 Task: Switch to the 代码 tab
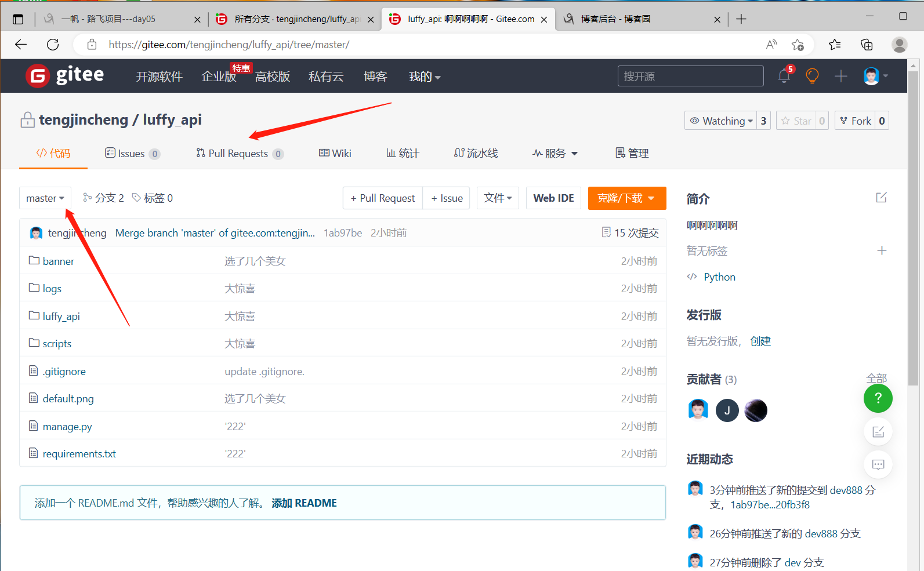point(53,153)
